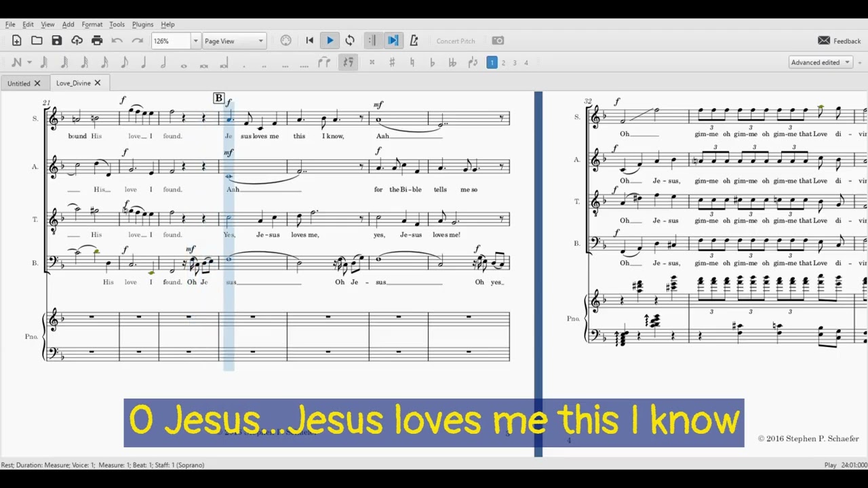Open a score file with the folder icon
This screenshot has width=868, height=488.
click(x=37, y=41)
